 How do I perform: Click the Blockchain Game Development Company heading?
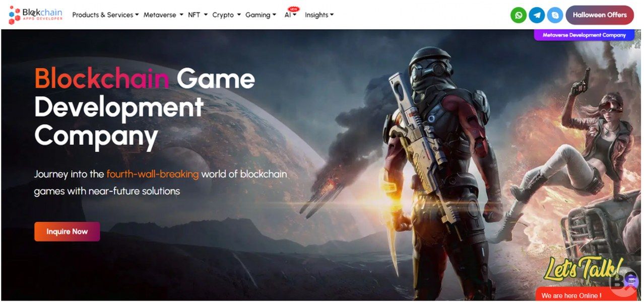coord(145,107)
